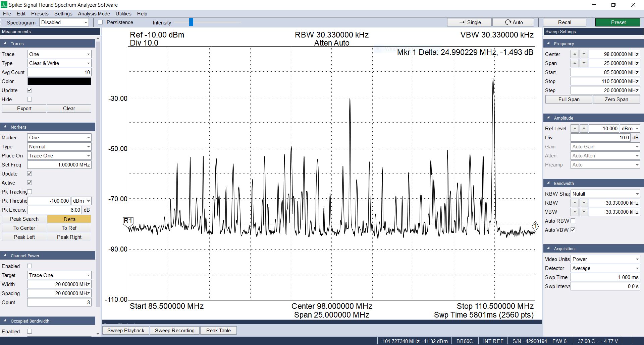Decrease RBW with down arrow
The height and width of the screenshot is (345, 644).
point(584,203)
